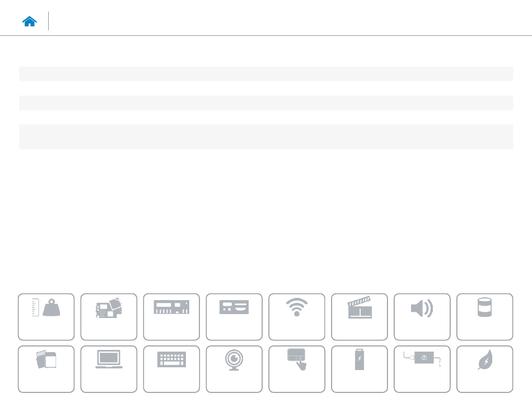Screen dimensions: 532x402
Task: Select the leaf computer environment tile
Action: click(485, 369)
